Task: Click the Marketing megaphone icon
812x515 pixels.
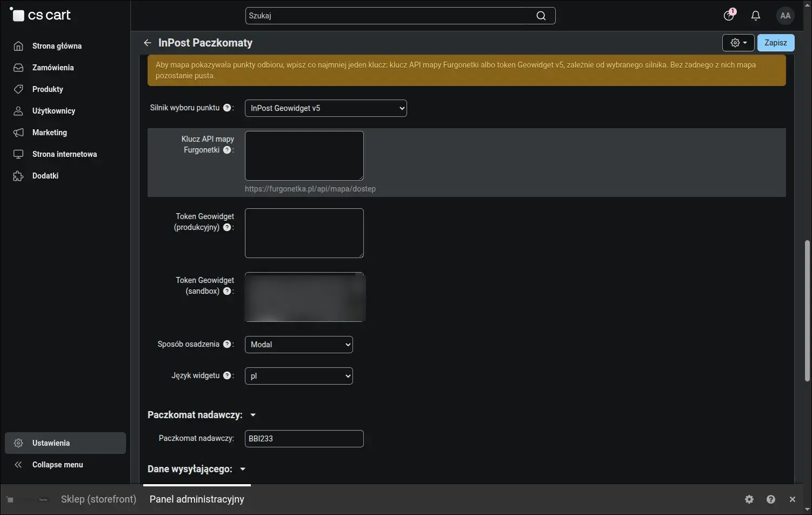Action: point(18,133)
